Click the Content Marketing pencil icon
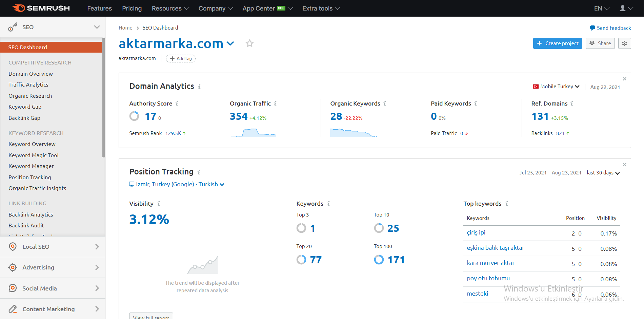The image size is (644, 319). (13, 309)
